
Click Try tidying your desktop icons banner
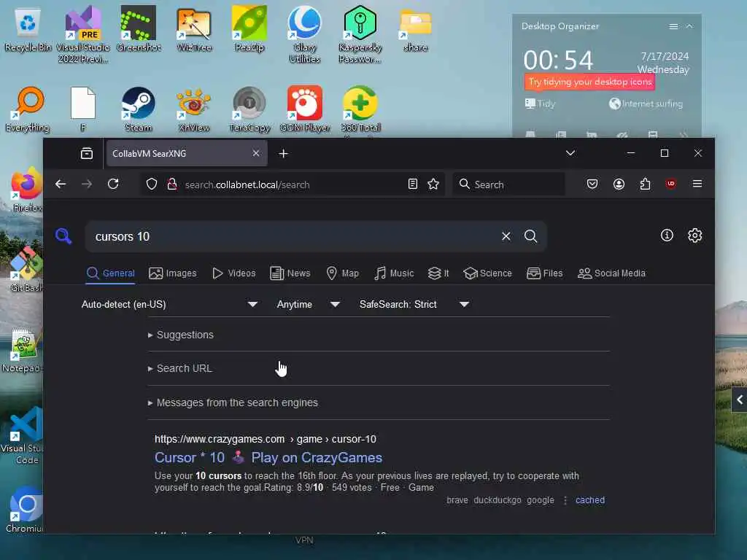click(589, 82)
